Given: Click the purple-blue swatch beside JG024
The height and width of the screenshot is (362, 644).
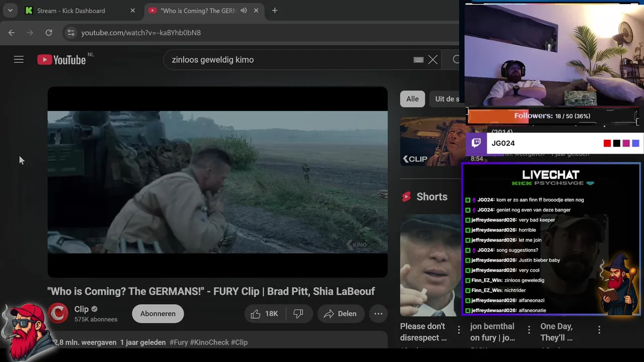Looking at the screenshot, I should point(635,143).
